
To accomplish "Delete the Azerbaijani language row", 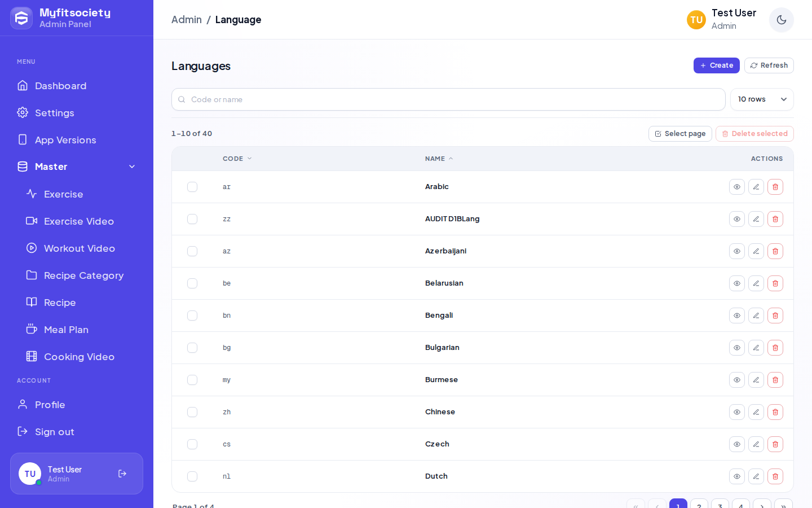I will pos(775,251).
